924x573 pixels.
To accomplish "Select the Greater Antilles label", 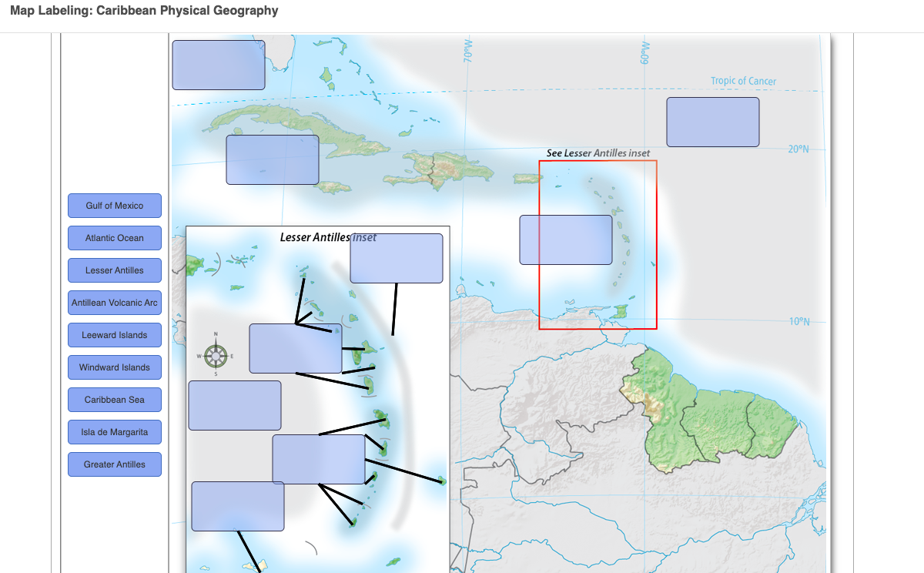I will coord(114,464).
